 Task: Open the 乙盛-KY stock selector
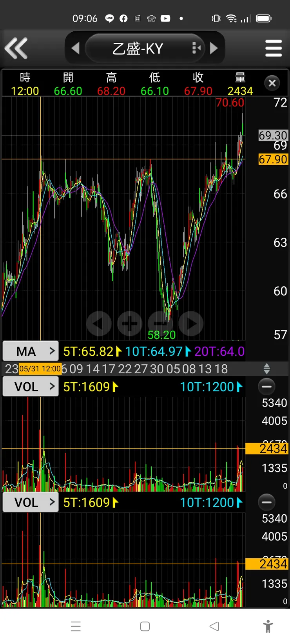[145, 48]
